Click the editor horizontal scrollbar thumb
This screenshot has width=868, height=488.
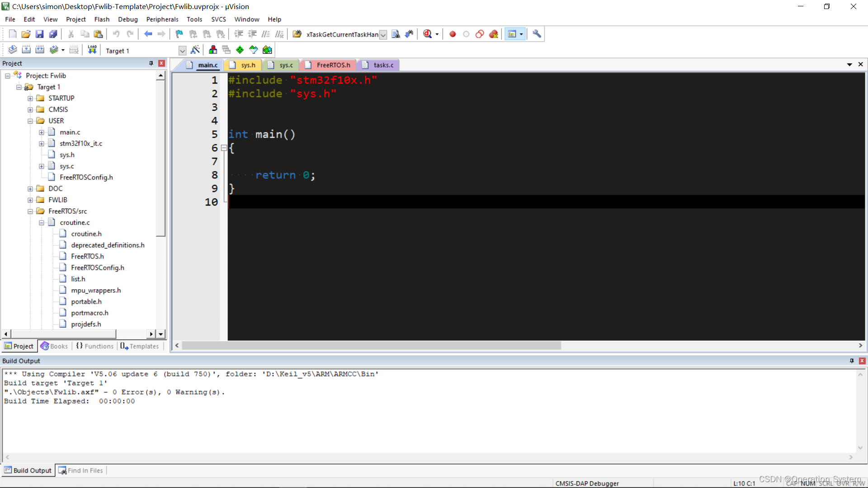point(371,346)
